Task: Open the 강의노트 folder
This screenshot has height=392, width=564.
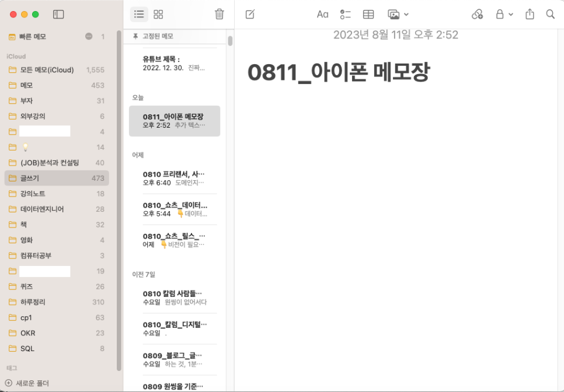Action: click(57, 194)
